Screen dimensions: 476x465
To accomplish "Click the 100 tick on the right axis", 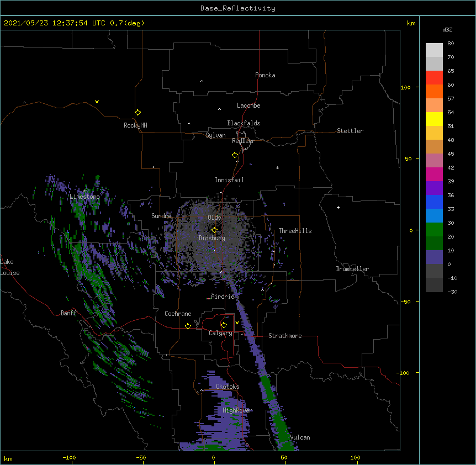I will [x=405, y=87].
